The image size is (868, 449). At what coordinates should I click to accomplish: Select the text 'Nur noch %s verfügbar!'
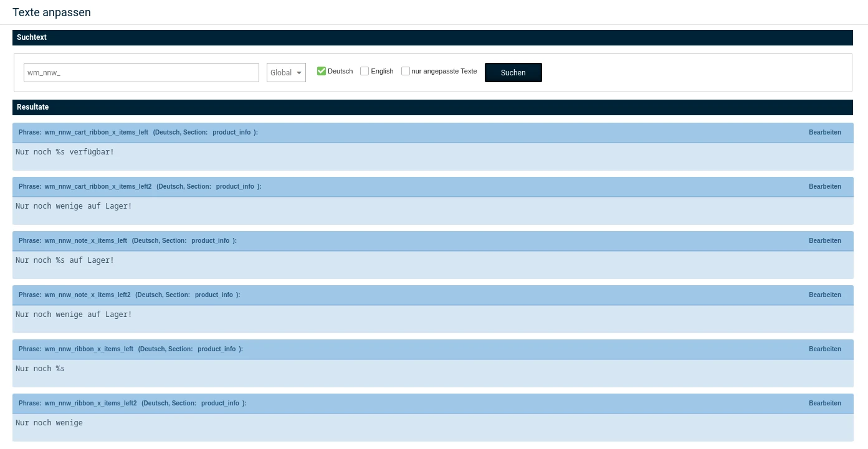pos(65,152)
